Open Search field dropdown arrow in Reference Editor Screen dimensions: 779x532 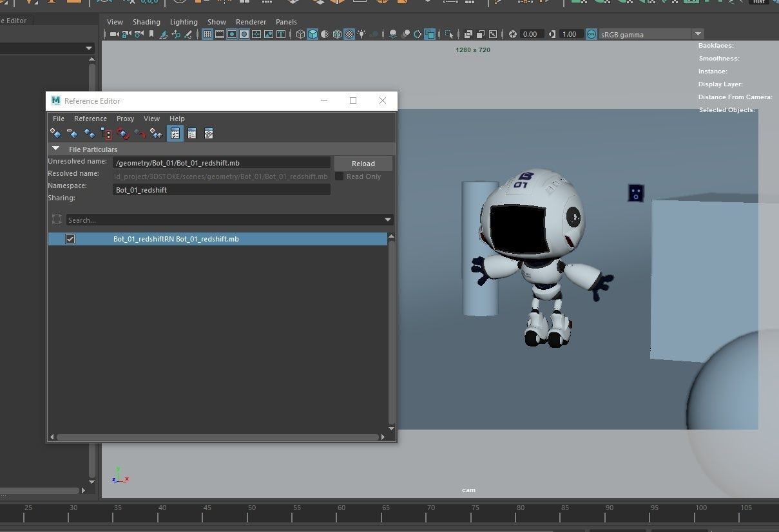[387, 220]
